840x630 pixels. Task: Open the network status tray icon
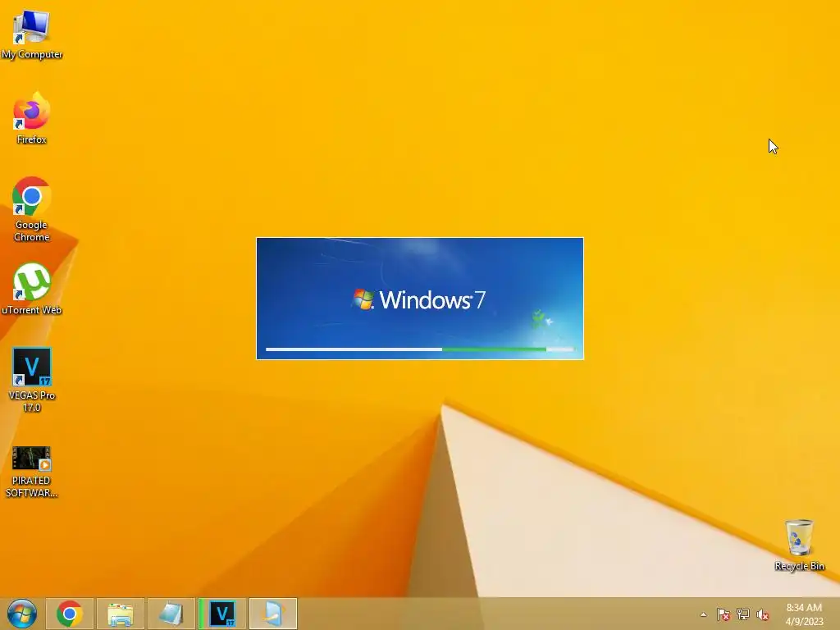(x=743, y=614)
